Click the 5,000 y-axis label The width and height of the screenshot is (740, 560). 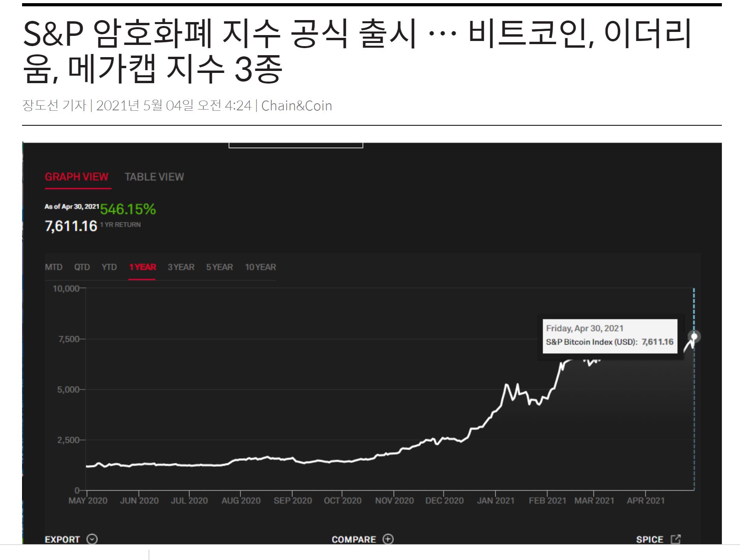coord(69,389)
